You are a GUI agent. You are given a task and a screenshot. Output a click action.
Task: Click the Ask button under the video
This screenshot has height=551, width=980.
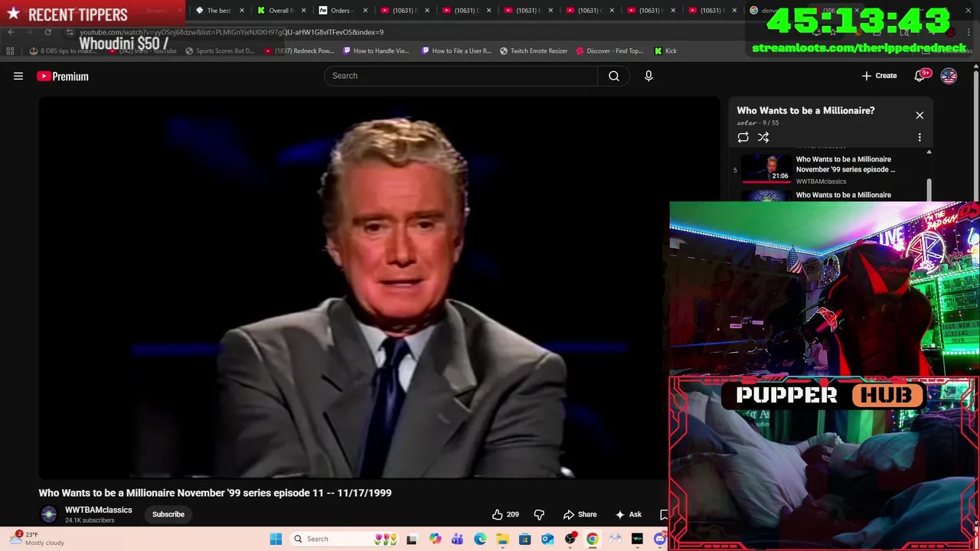point(628,514)
